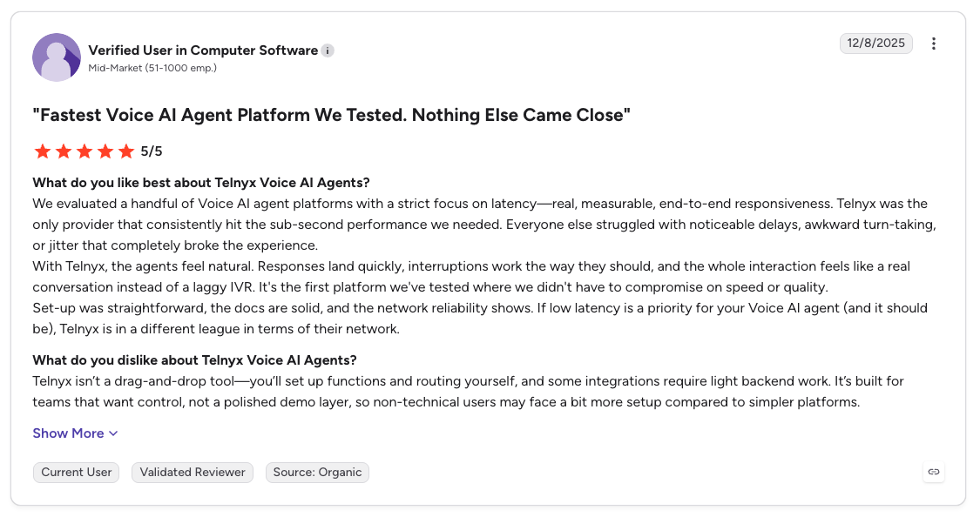Select the second red rating star
The image size is (980, 517).
coord(64,151)
